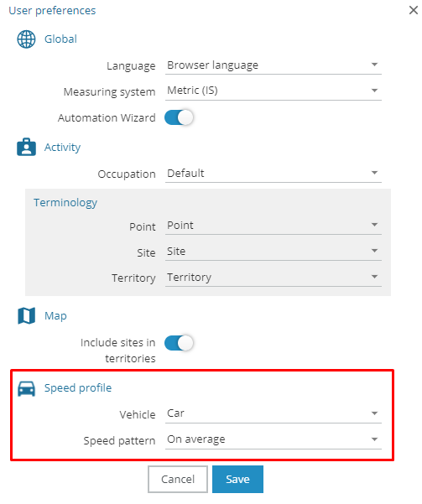This screenshot has height=504, width=422.
Task: Expand the Point terminology dropdown
Action: 274,226
